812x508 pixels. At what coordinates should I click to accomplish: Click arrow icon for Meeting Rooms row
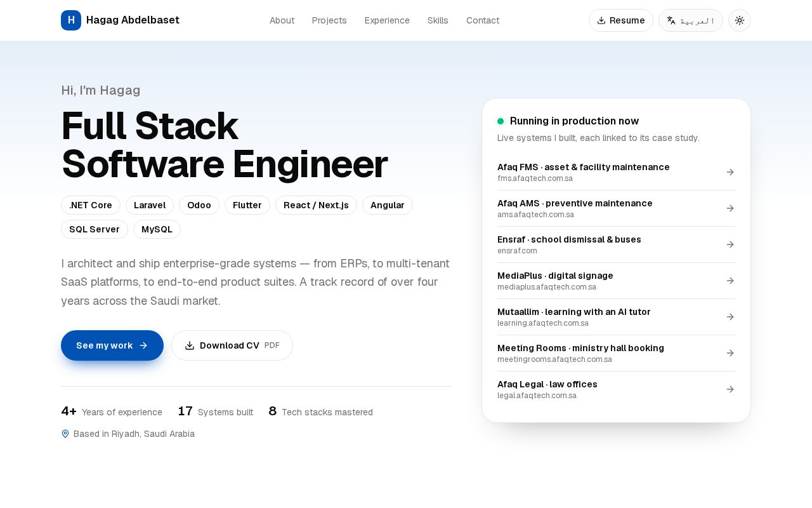tap(730, 353)
